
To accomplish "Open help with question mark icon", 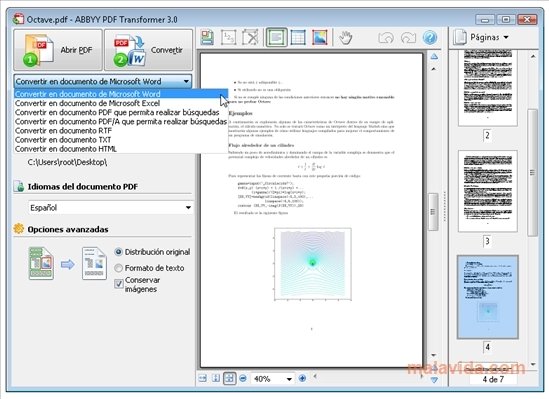I will (x=430, y=37).
